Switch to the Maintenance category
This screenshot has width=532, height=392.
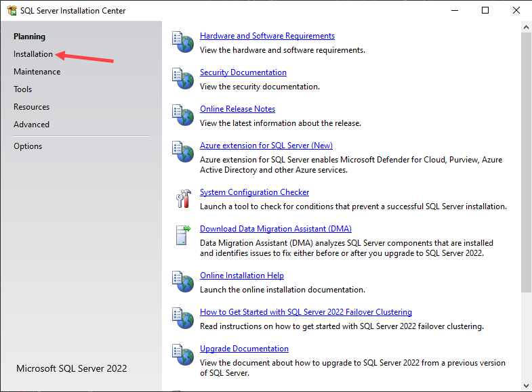pos(37,72)
